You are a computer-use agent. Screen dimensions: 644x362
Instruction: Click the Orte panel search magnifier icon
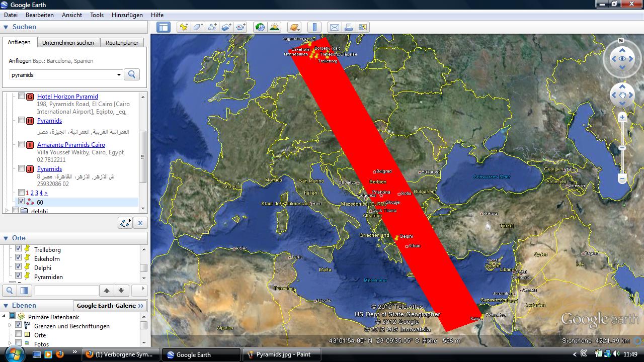pos(10,290)
